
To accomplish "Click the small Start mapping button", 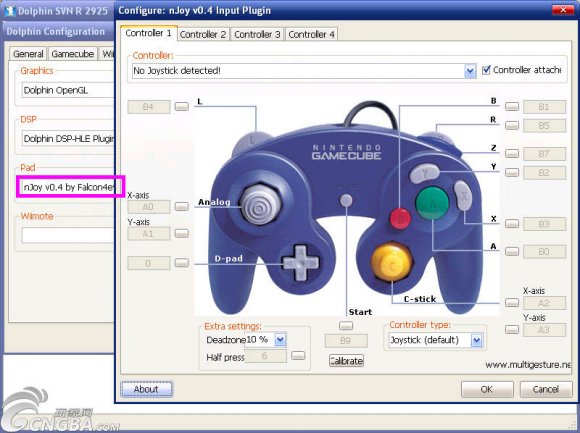I will coord(346,326).
